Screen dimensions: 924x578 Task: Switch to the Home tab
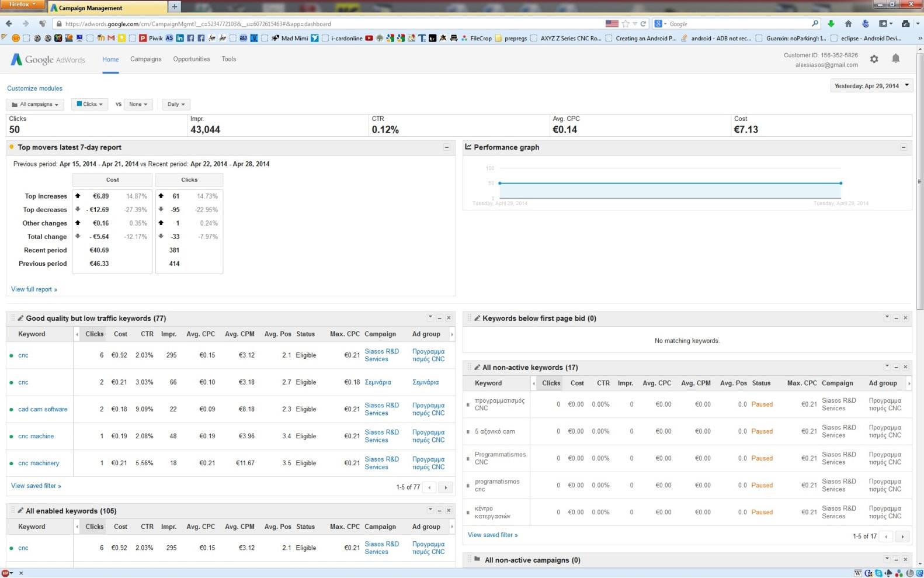110,59
